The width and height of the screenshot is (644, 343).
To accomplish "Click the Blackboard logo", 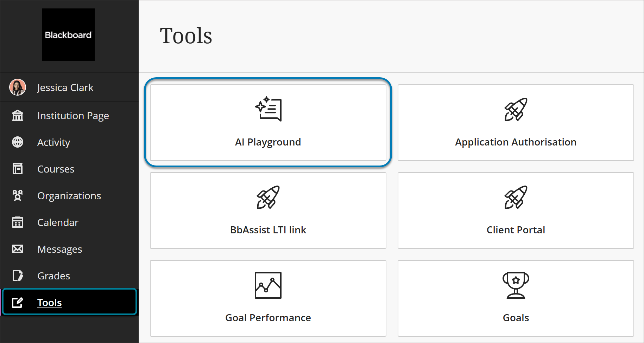I will tap(68, 35).
